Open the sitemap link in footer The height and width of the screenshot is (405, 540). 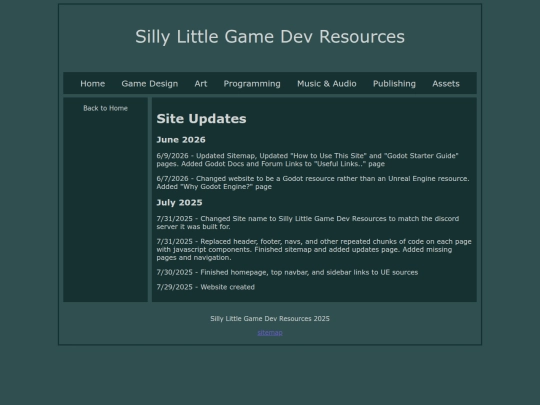270,333
